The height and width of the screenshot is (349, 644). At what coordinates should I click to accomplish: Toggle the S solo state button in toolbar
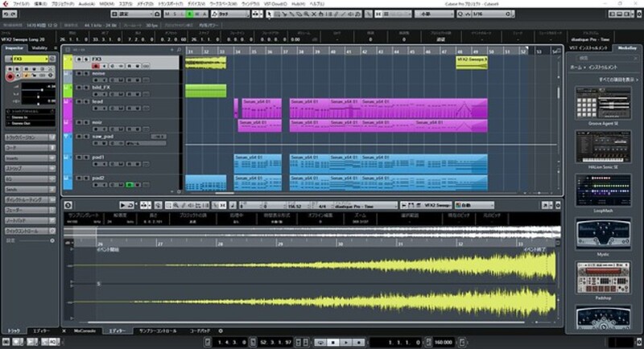coord(175,14)
